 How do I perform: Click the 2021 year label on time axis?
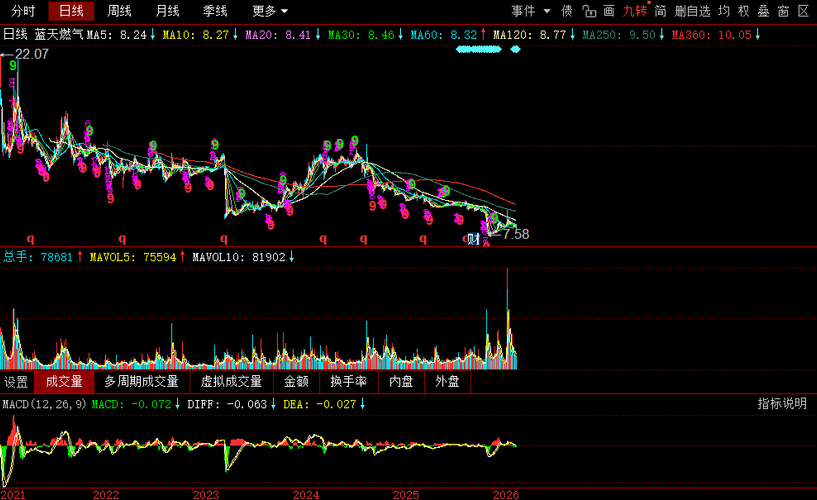tap(13, 495)
